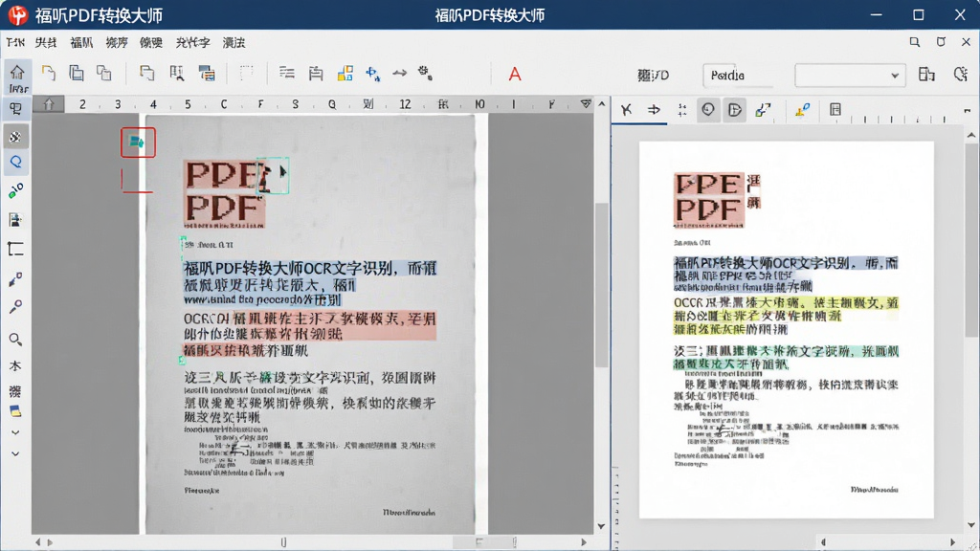
Task: Click the up-arrow button at the ruler's left end
Action: pyautogui.click(x=49, y=103)
